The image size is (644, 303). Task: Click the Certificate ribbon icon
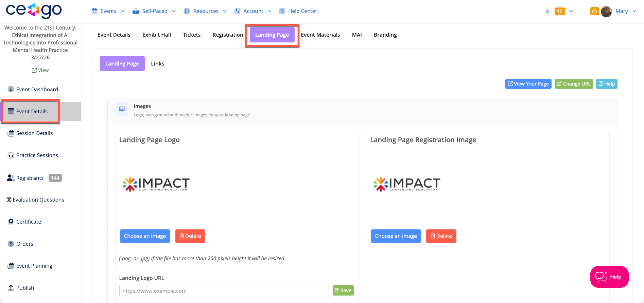coord(11,222)
